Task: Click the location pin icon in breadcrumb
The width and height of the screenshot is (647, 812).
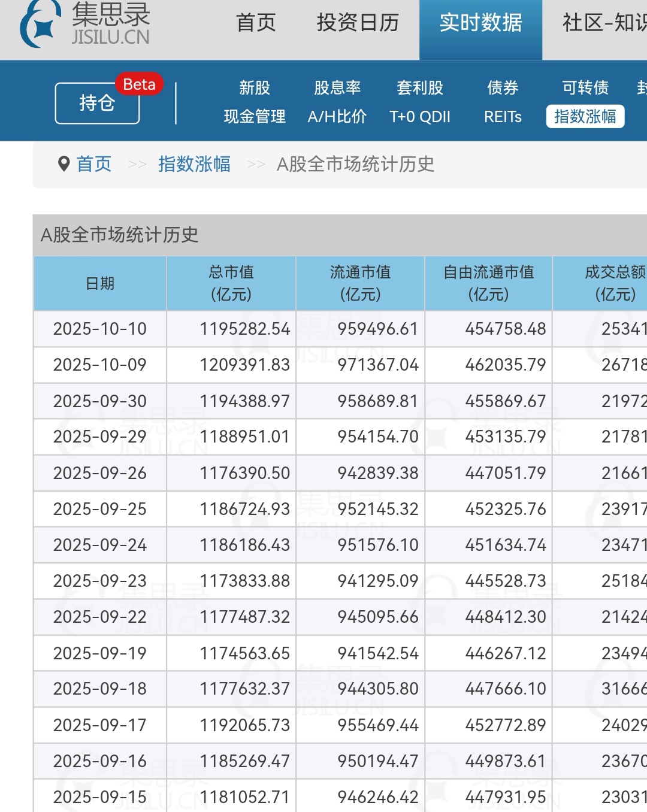Action: [64, 163]
